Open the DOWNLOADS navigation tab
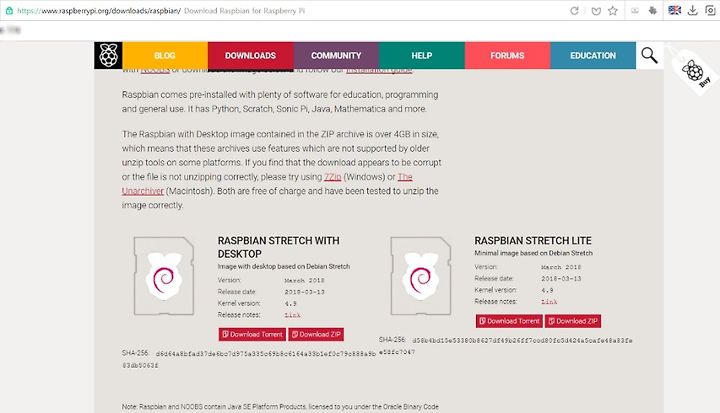Image resolution: width=720 pixels, height=413 pixels. tap(250, 55)
